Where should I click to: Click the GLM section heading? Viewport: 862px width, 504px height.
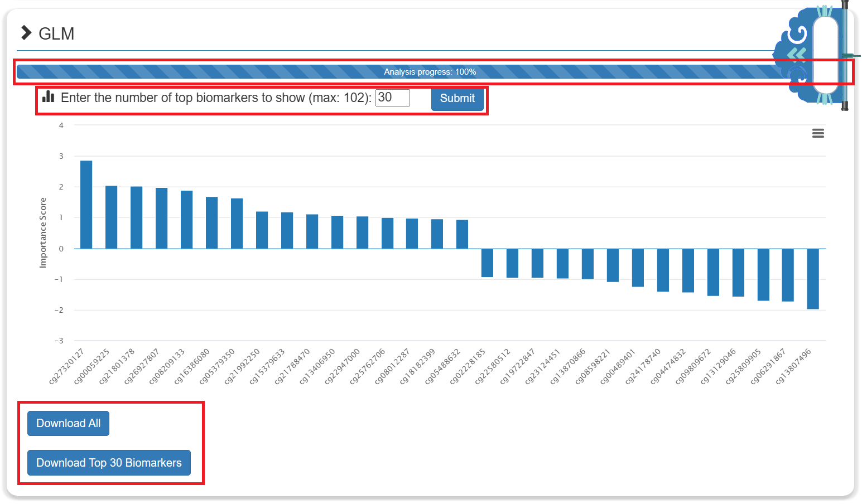(x=56, y=34)
